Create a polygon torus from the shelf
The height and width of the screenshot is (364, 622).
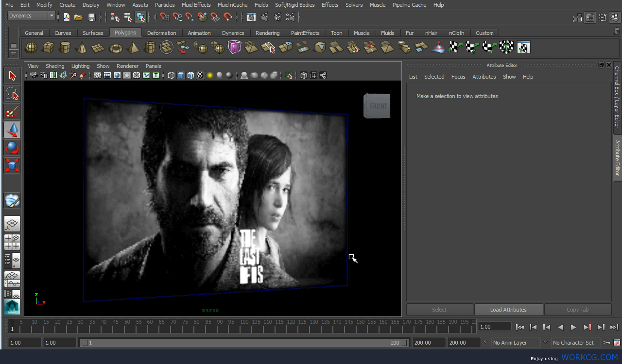coord(116,48)
